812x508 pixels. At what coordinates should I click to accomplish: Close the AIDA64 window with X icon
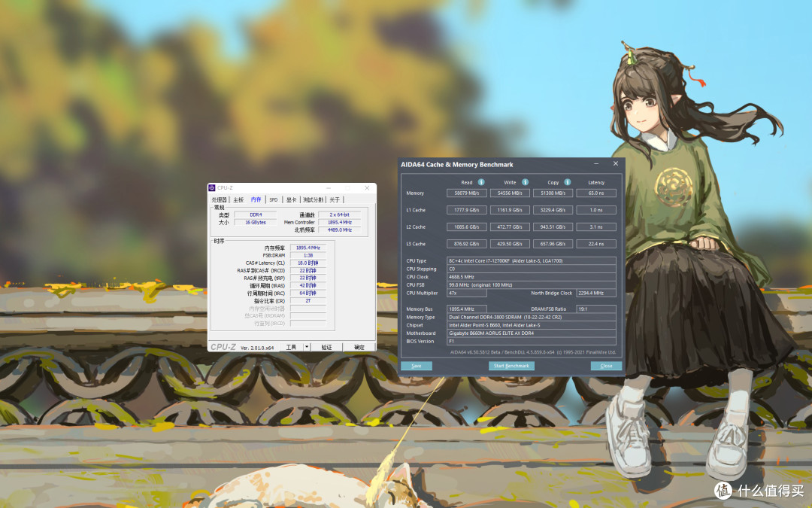616,164
